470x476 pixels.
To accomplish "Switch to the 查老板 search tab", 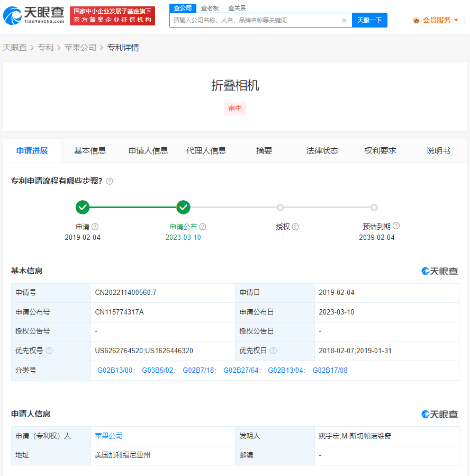I will coord(210,8).
